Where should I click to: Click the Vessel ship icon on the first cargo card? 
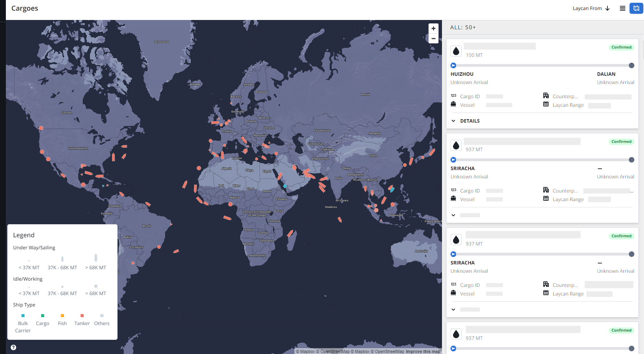pyautogui.click(x=453, y=104)
